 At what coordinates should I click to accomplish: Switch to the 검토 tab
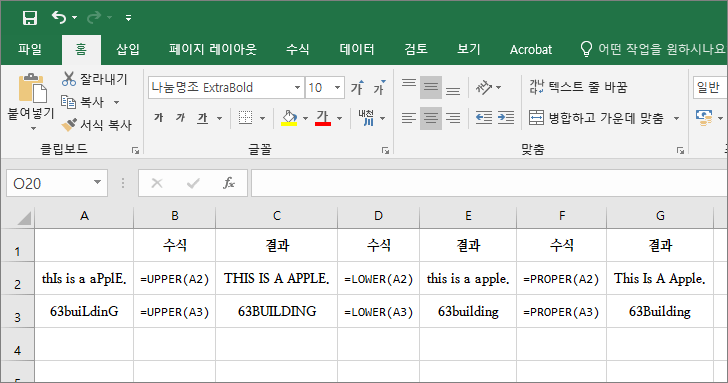pos(416,49)
